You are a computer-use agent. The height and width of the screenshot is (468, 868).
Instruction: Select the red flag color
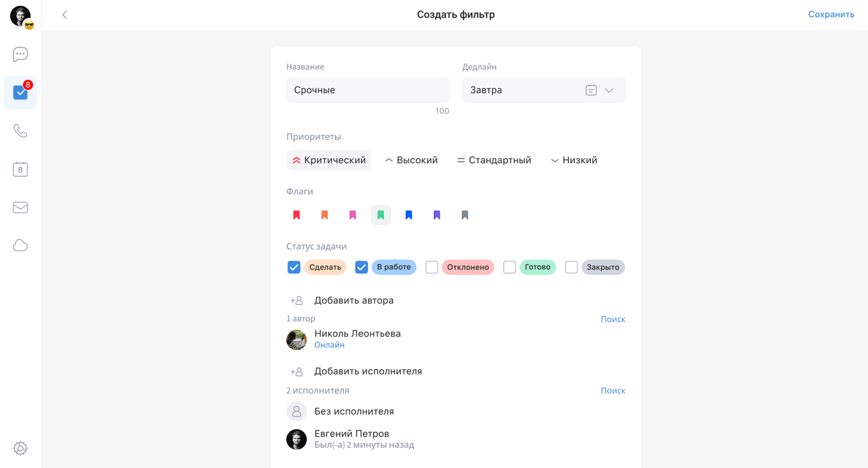(296, 215)
